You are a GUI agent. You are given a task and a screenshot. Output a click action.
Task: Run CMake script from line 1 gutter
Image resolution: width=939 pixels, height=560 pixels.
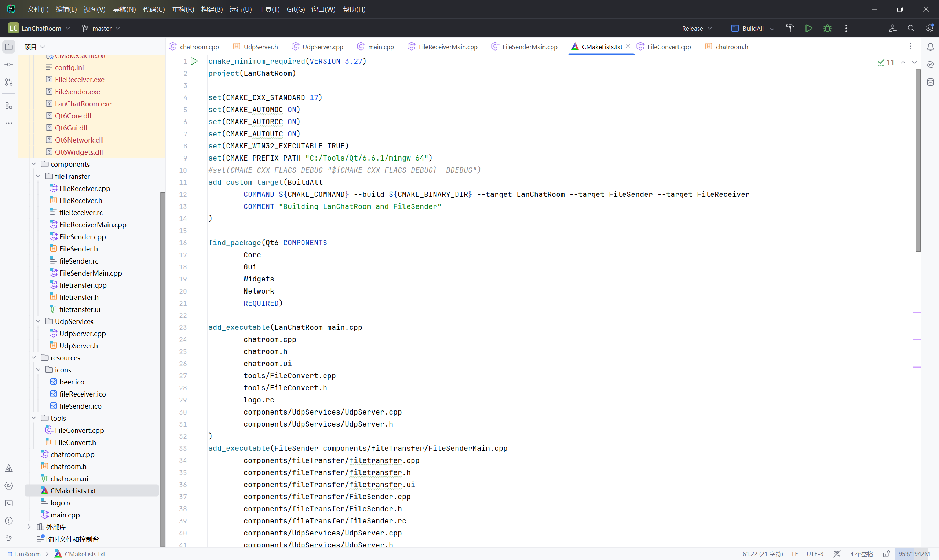tap(194, 61)
